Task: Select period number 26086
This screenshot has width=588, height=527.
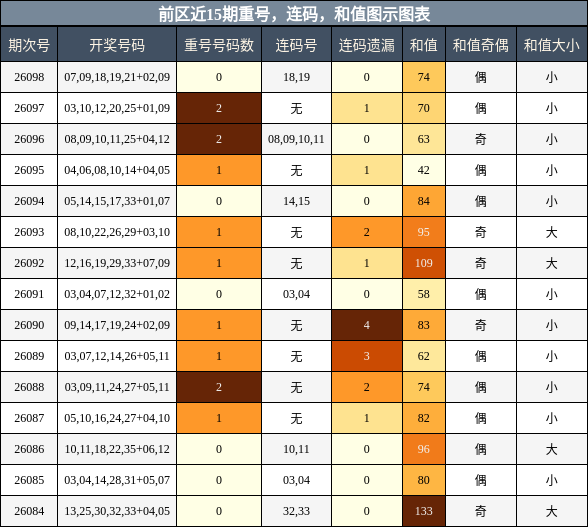Action: 29,449
